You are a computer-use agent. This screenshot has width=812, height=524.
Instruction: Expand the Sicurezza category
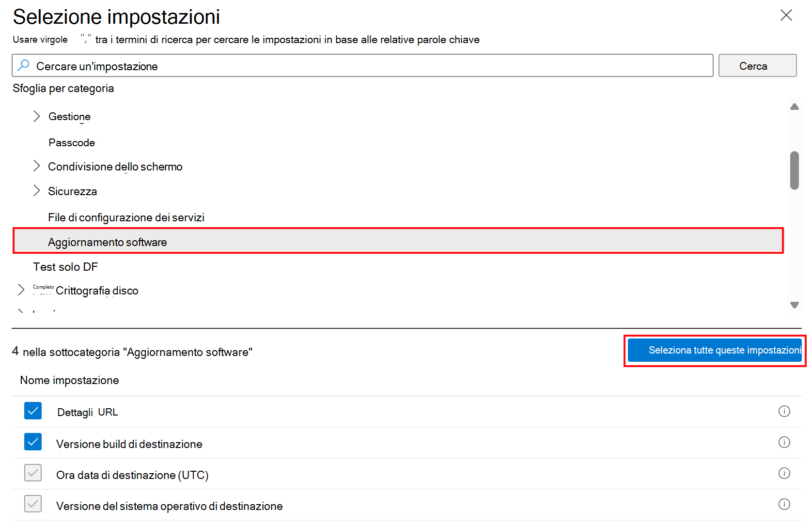tap(37, 190)
